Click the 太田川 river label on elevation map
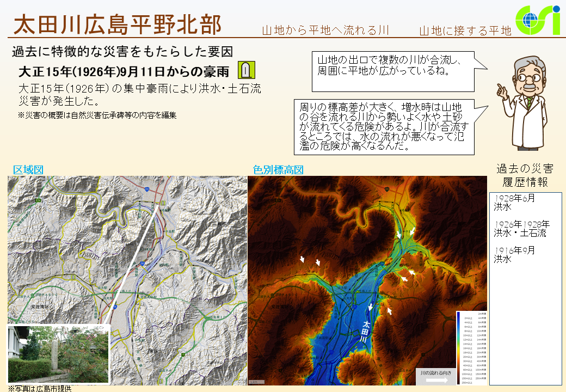Viewport: 566px width, 392px height. click(x=365, y=332)
